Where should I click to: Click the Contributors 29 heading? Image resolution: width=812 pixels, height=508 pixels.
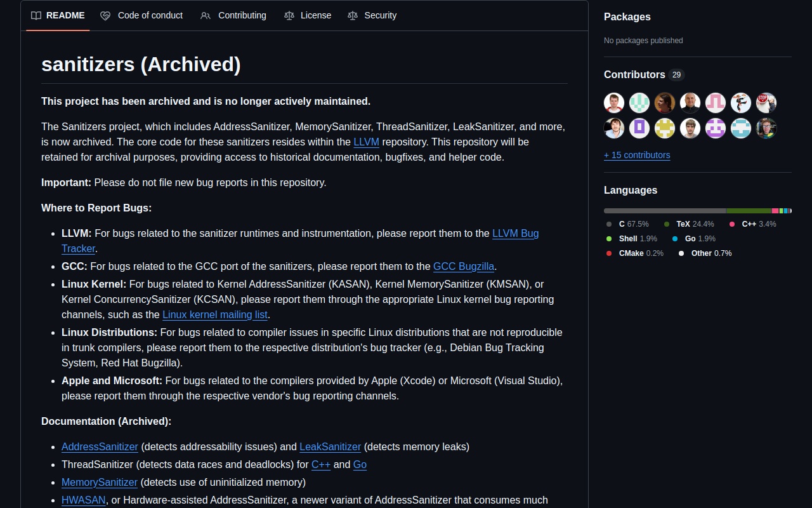point(634,74)
